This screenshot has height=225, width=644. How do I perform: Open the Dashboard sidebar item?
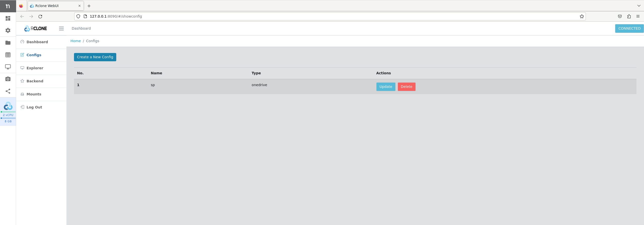pyautogui.click(x=37, y=42)
